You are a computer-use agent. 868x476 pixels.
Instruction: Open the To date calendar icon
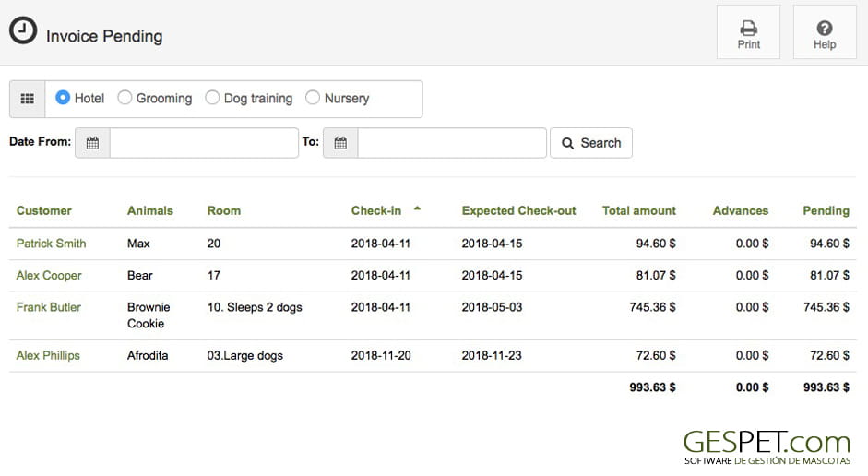click(x=340, y=143)
